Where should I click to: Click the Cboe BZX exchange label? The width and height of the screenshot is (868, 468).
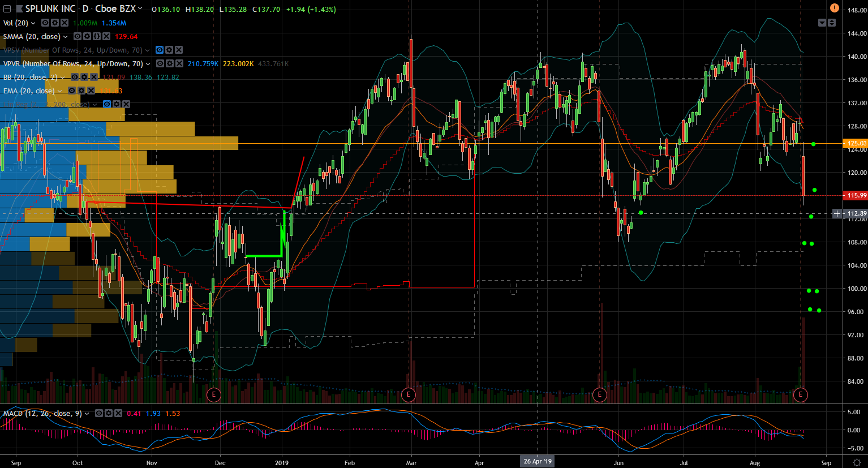tap(115, 9)
